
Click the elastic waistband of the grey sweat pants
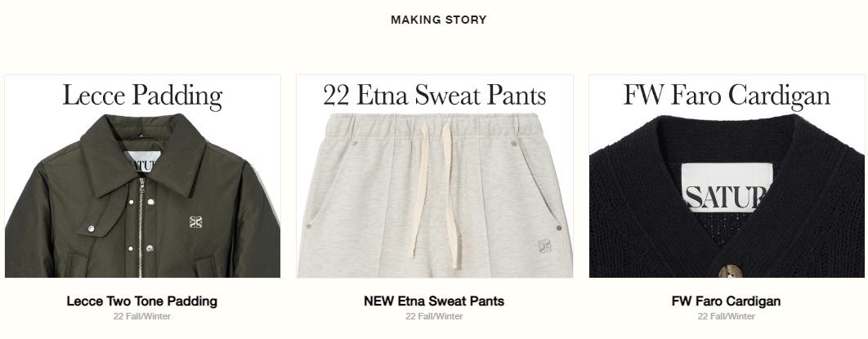433,126
